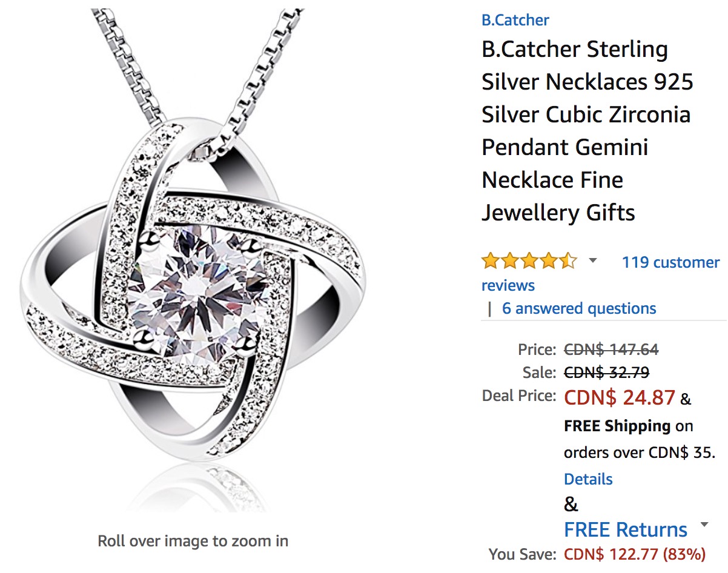The height and width of the screenshot is (573, 728).
Task: Click the product title heading text
Action: [587, 131]
